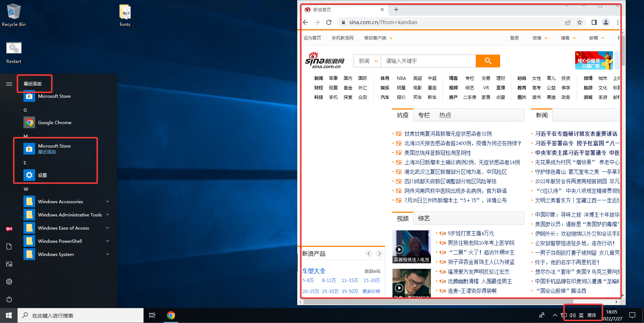644x323 pixels.
Task: Switch to the 综艺 tab
Action: tap(424, 218)
